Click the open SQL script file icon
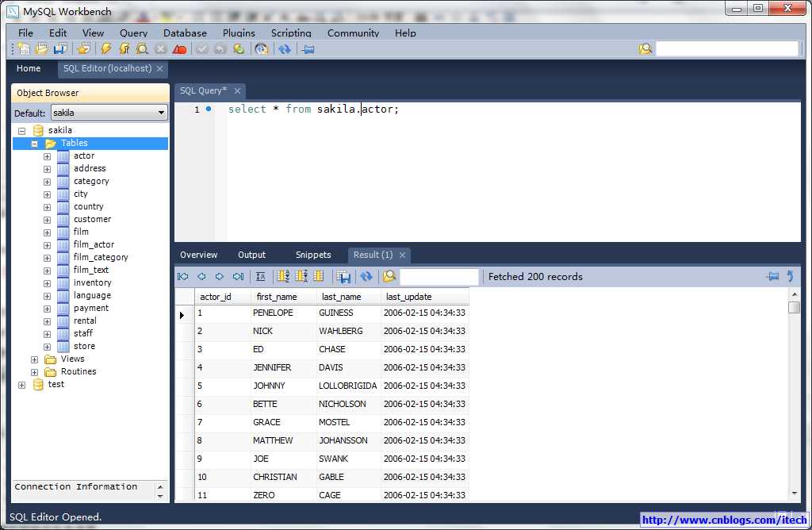The height and width of the screenshot is (530, 812). [x=42, y=49]
